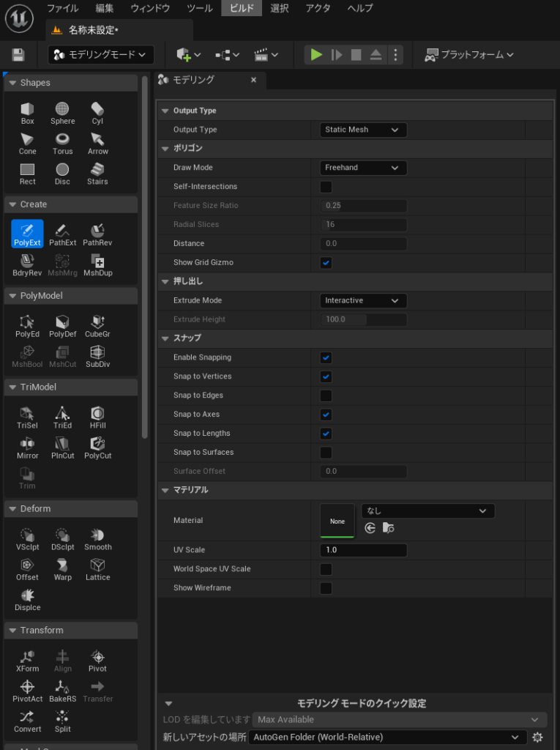
Task: Open the PolyDef tool
Action: click(63, 326)
